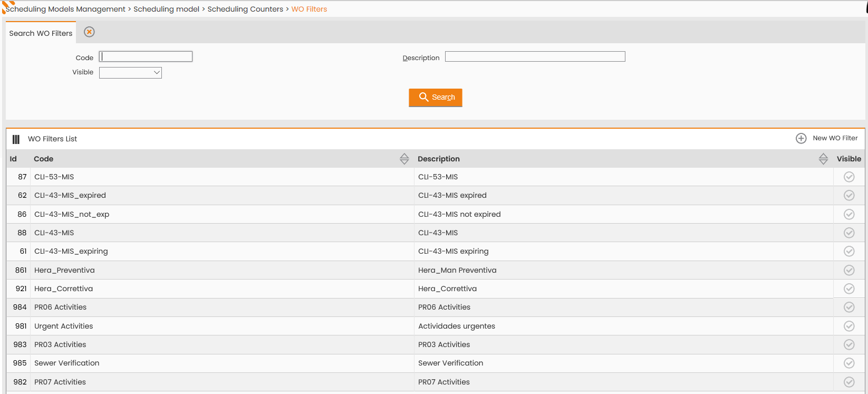The height and width of the screenshot is (394, 868).
Task: Select the Sewer Verification code cell
Action: tap(222, 363)
